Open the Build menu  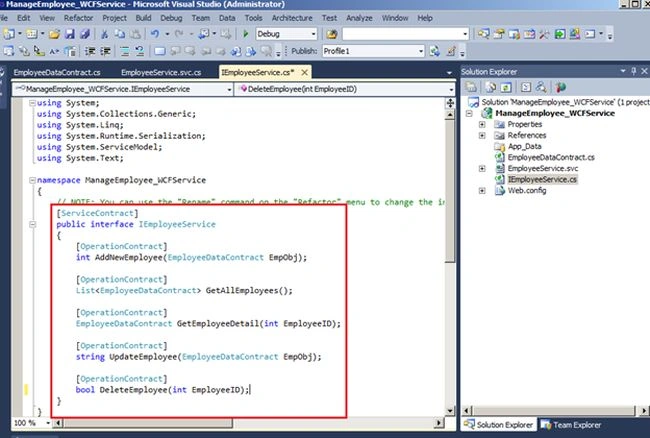pos(143,18)
